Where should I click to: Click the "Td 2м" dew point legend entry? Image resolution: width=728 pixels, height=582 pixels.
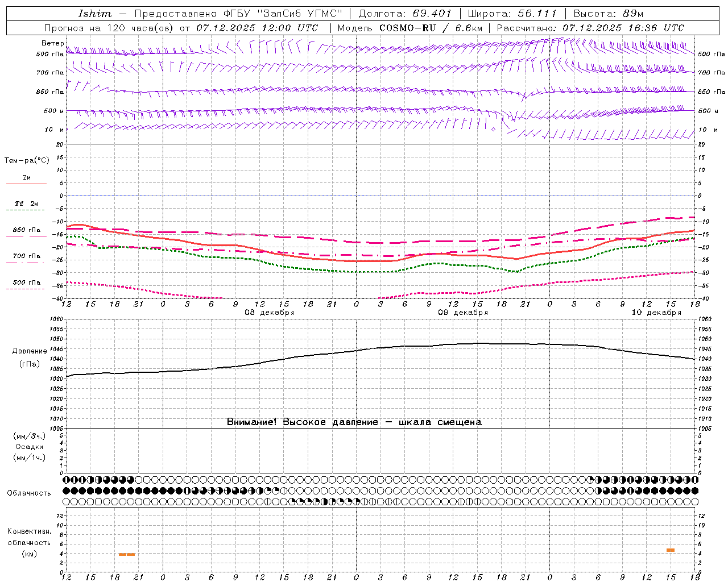point(26,203)
